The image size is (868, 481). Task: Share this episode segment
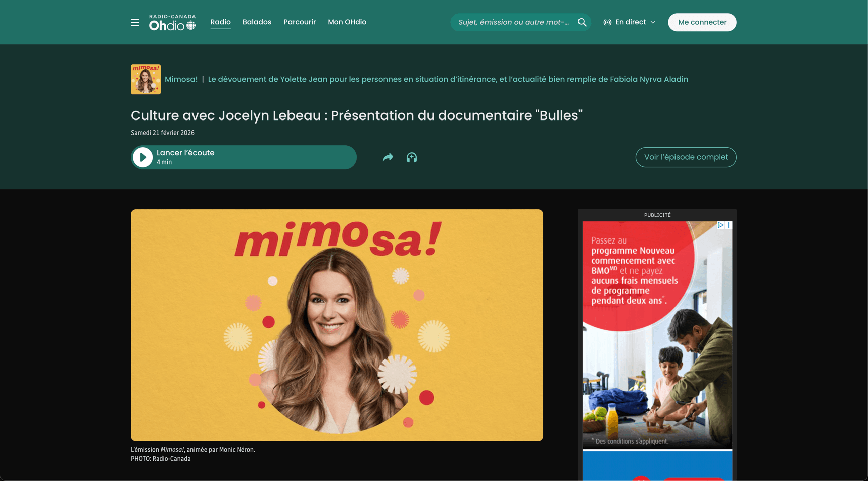click(x=388, y=157)
